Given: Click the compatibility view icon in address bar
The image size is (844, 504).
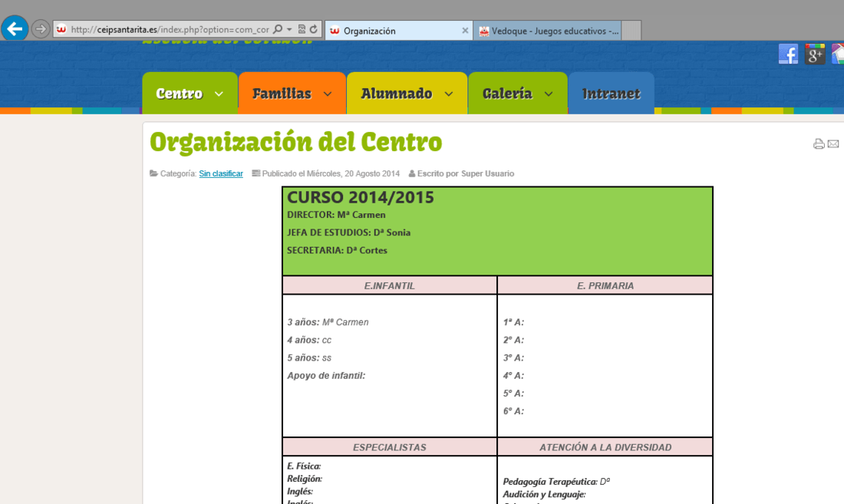Looking at the screenshot, I should pos(302,29).
